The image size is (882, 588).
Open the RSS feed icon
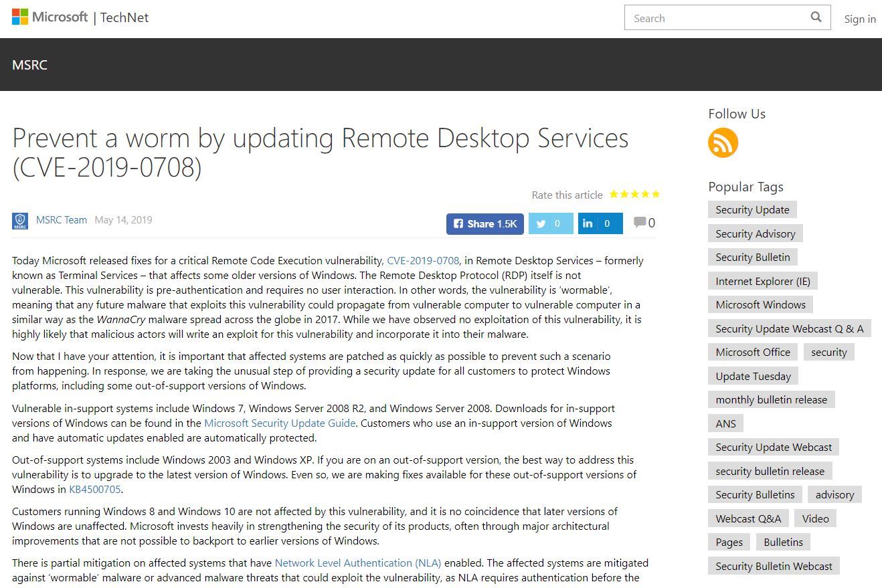coord(723,142)
